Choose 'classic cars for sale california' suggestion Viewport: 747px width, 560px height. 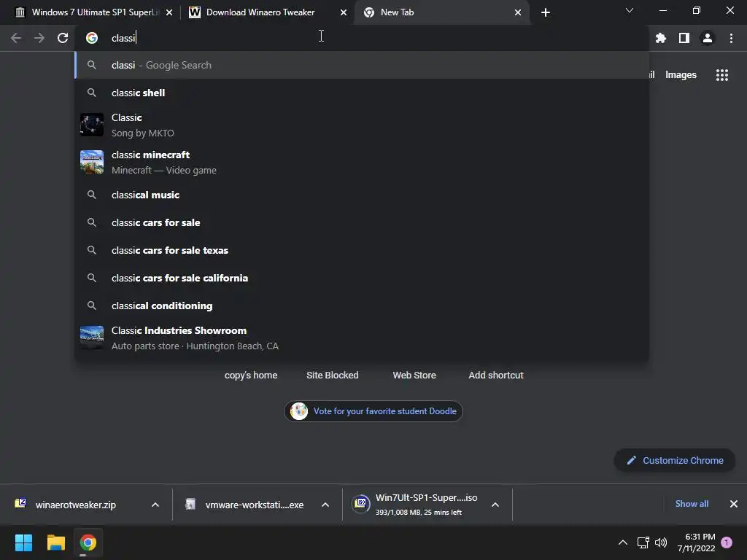pos(362,278)
